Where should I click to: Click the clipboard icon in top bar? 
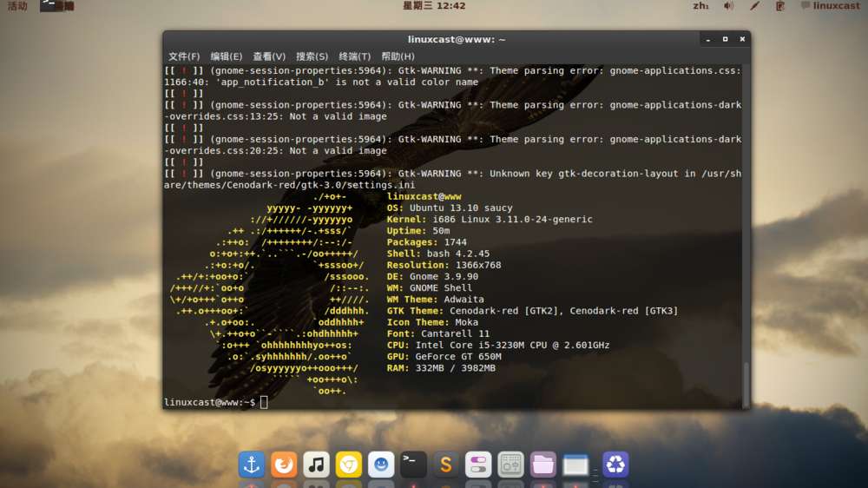tap(780, 6)
